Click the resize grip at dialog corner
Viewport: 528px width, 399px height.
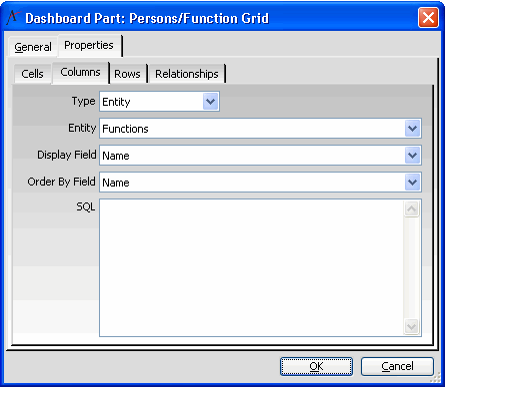click(x=436, y=378)
